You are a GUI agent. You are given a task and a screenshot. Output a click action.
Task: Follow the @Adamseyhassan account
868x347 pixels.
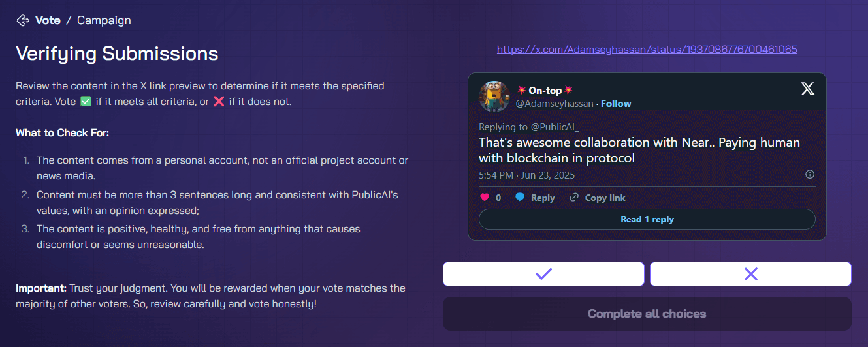coord(616,104)
